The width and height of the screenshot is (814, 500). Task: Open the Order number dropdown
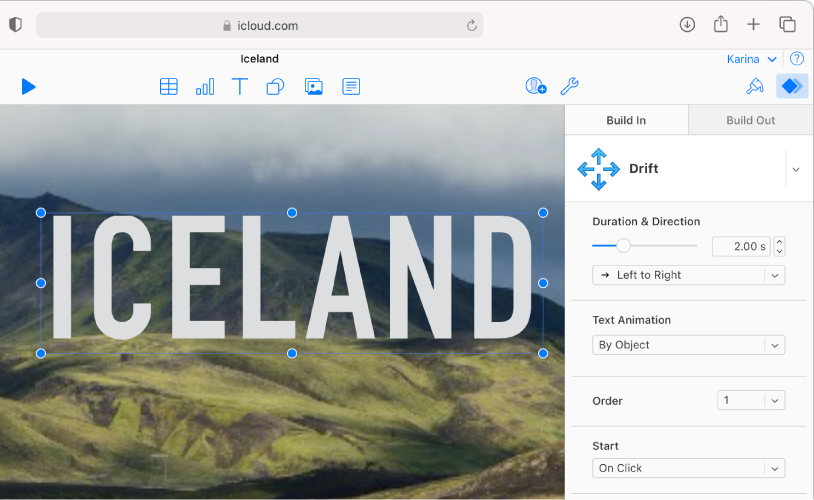(751, 400)
